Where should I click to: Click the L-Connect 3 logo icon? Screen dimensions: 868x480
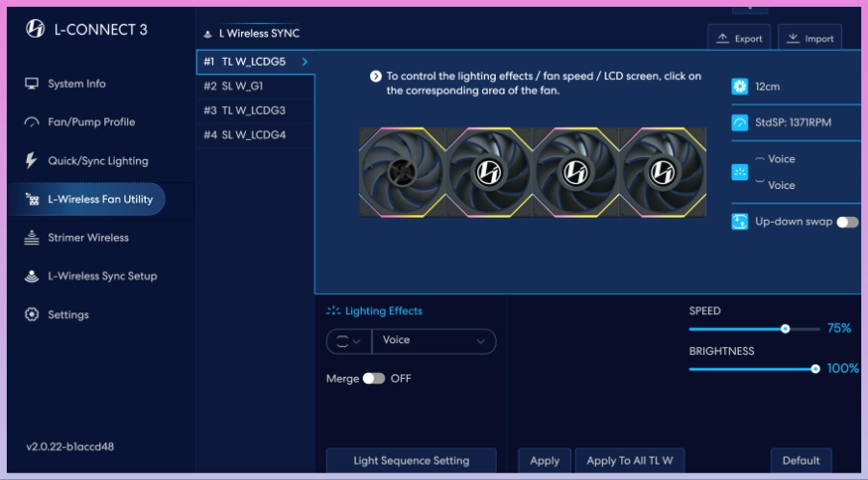tap(34, 29)
